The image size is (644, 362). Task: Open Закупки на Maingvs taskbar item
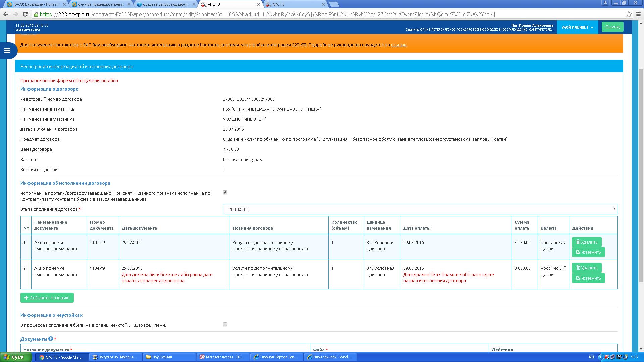tap(115, 357)
